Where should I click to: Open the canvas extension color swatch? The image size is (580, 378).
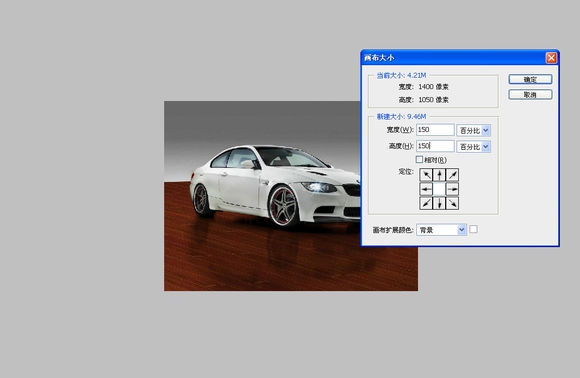pyautogui.click(x=473, y=229)
